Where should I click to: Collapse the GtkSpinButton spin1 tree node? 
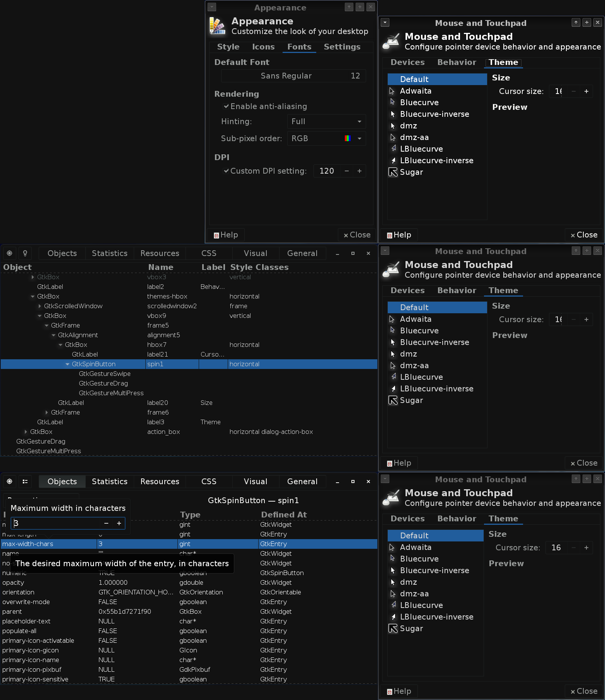pos(68,364)
